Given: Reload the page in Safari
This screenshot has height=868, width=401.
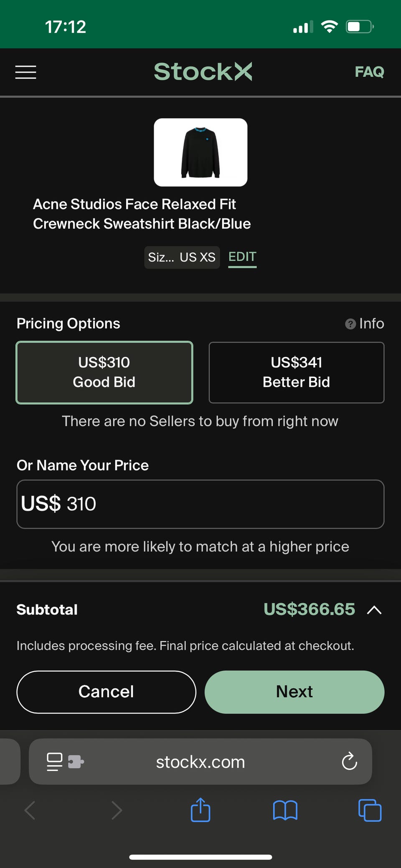Looking at the screenshot, I should pos(349,761).
